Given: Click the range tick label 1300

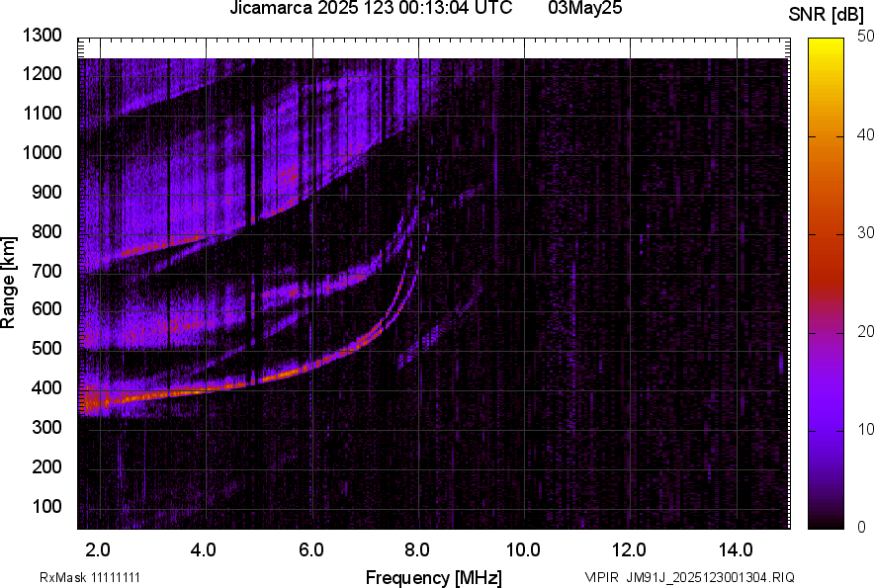Looking at the screenshot, I should coord(42,36).
